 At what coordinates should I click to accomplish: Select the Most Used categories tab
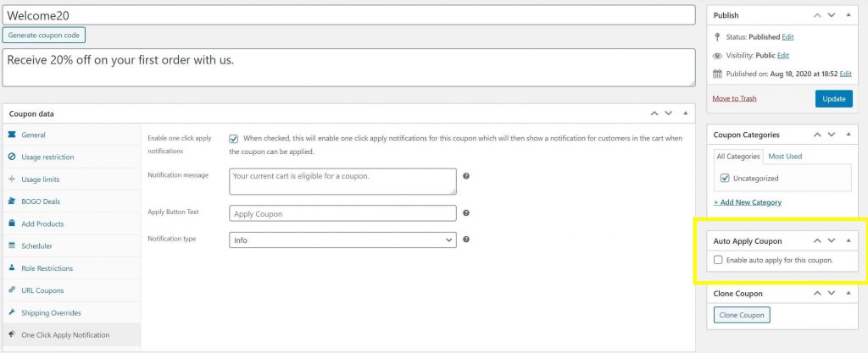[x=785, y=157]
